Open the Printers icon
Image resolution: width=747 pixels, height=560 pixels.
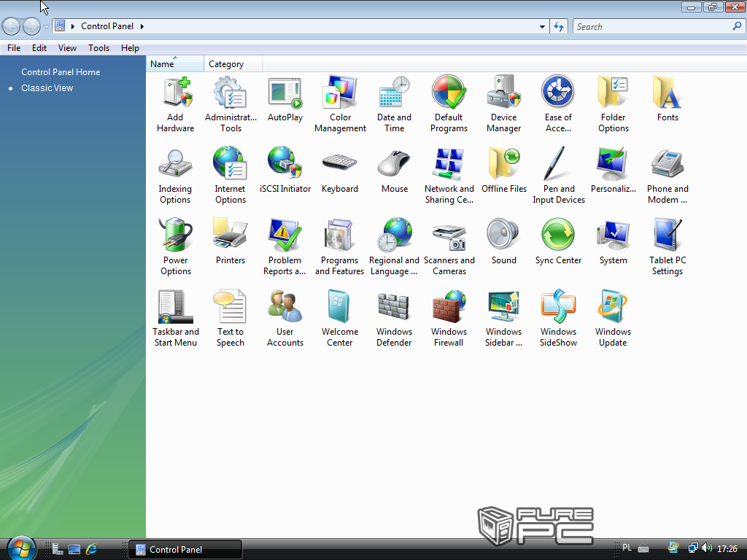click(x=230, y=242)
